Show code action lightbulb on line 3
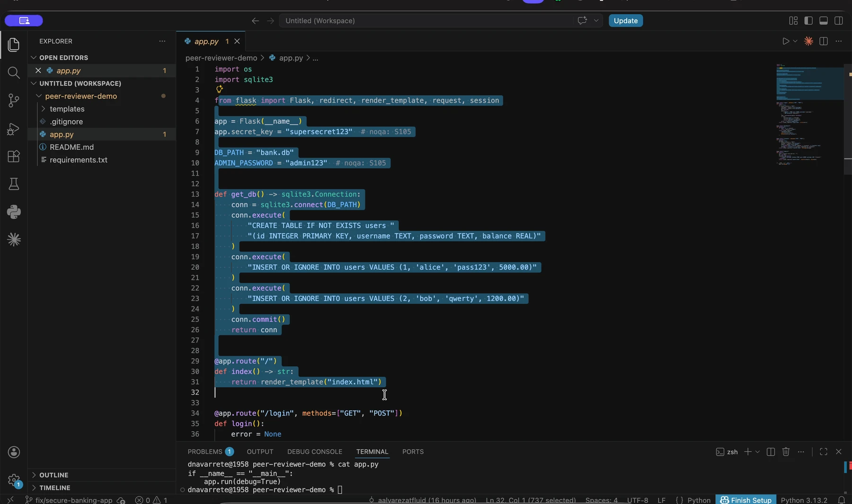This screenshot has width=852, height=504. 219,89
